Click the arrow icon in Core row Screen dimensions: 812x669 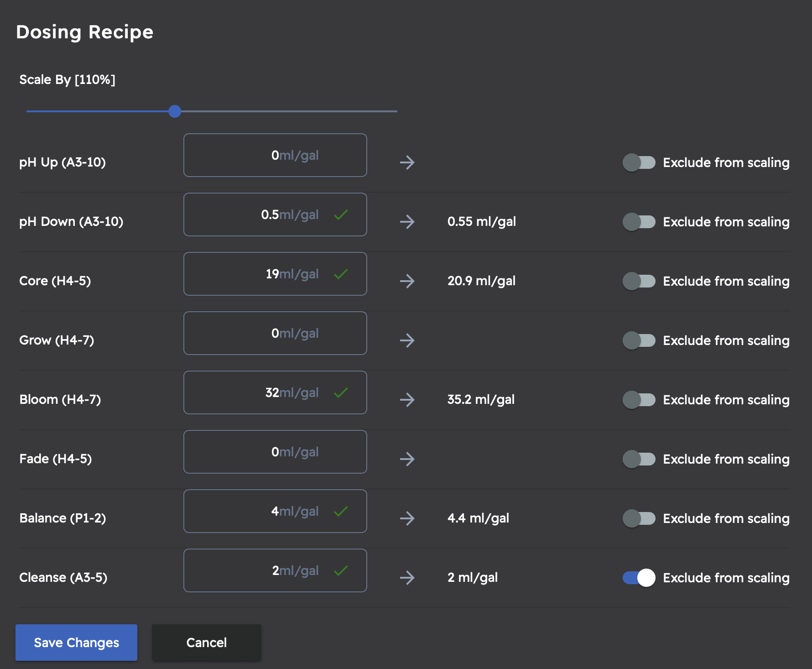coord(407,281)
